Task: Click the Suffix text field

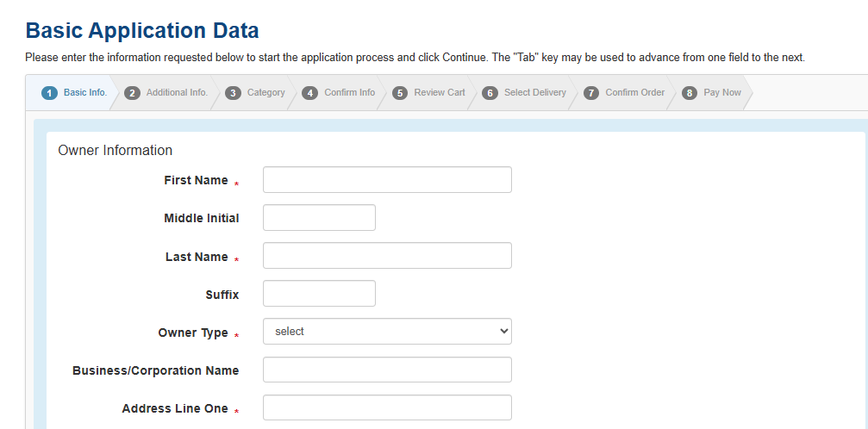Action: click(x=319, y=294)
